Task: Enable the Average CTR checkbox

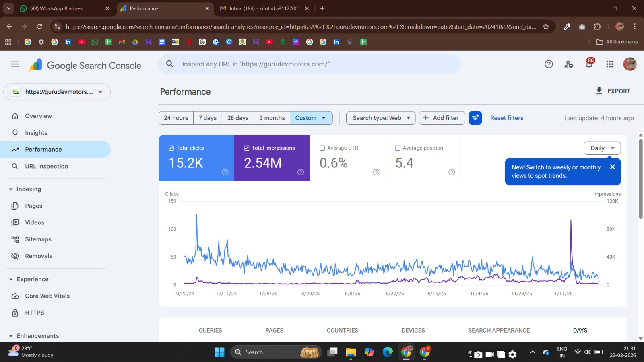Action: click(322, 148)
